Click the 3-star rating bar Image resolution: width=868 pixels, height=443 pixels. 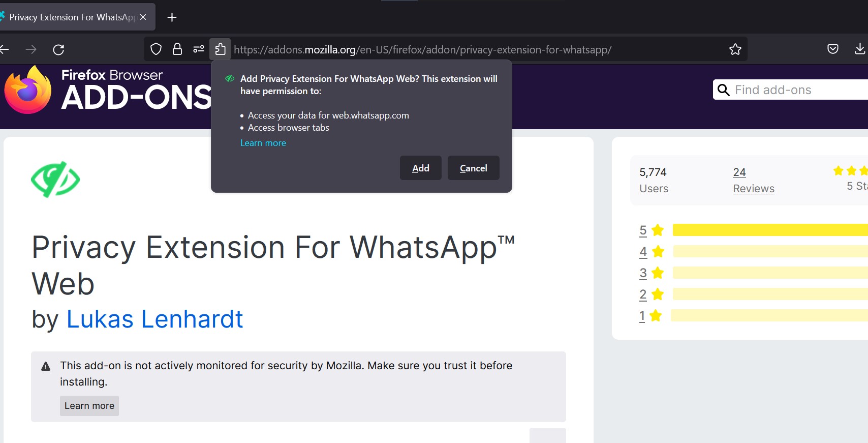[770, 273]
